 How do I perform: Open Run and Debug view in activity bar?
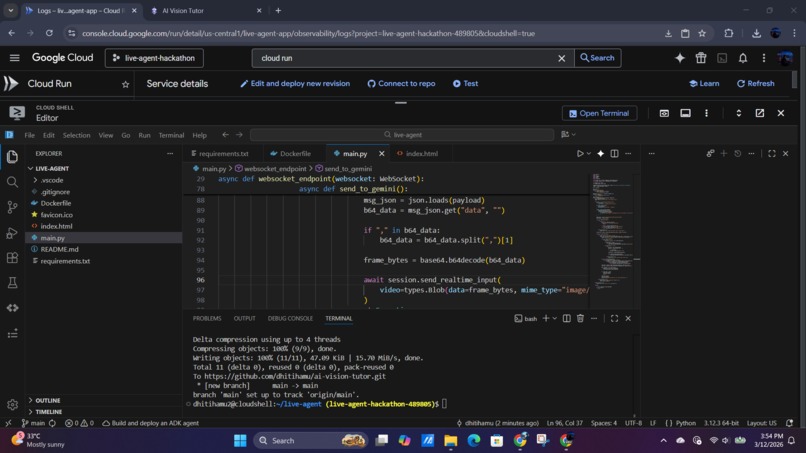12,232
